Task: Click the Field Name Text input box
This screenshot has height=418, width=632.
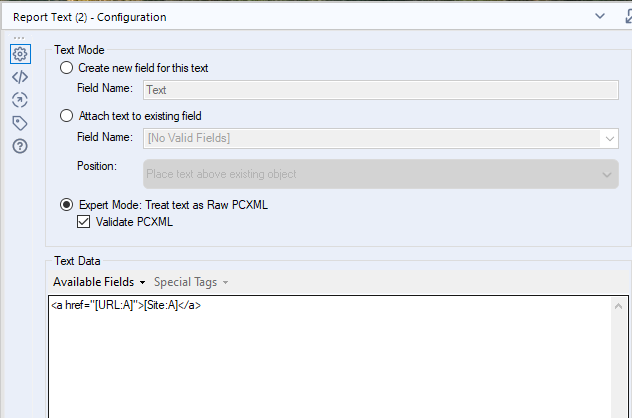Action: coord(380,89)
